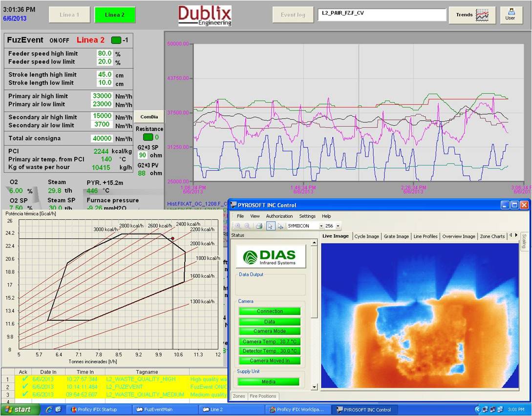This screenshot has height=416, width=532.
Task: Click Status panel scroll up arrow
Action: (x=314, y=243)
